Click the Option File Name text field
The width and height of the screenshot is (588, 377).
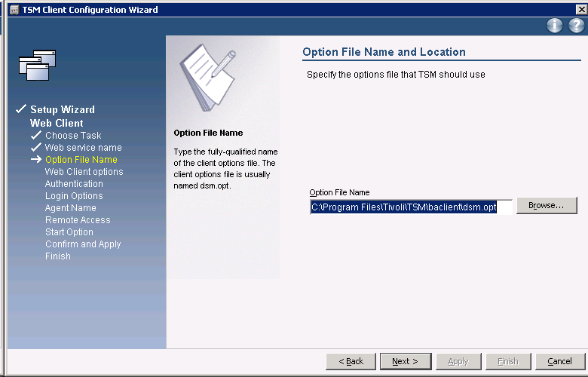tap(411, 207)
